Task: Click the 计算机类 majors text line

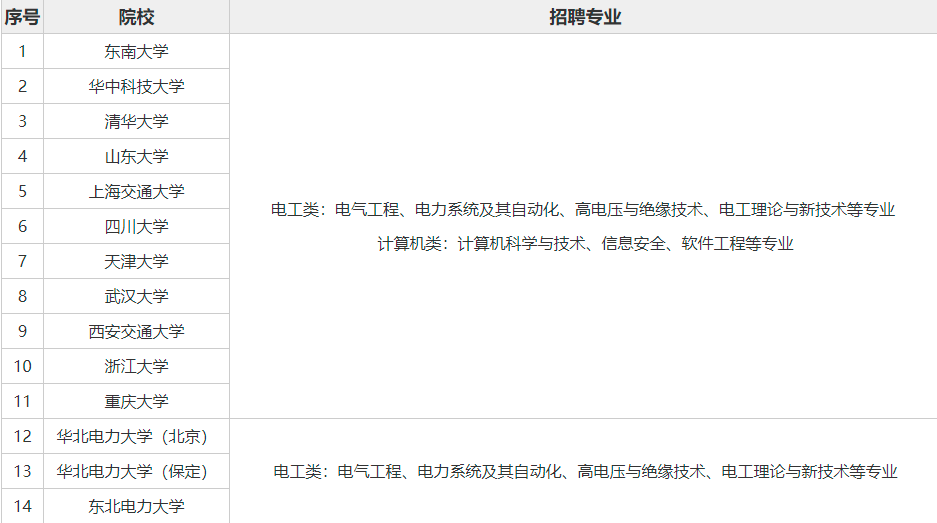Action: 585,244
